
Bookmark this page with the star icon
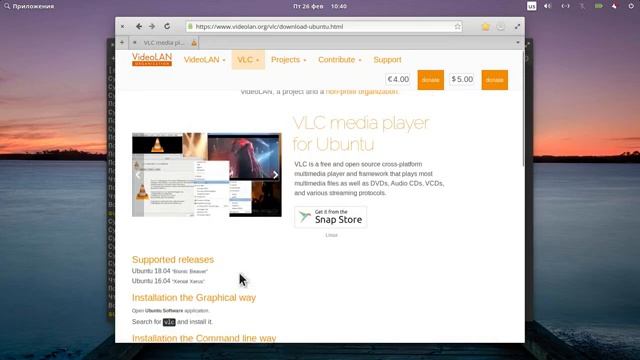(458, 27)
